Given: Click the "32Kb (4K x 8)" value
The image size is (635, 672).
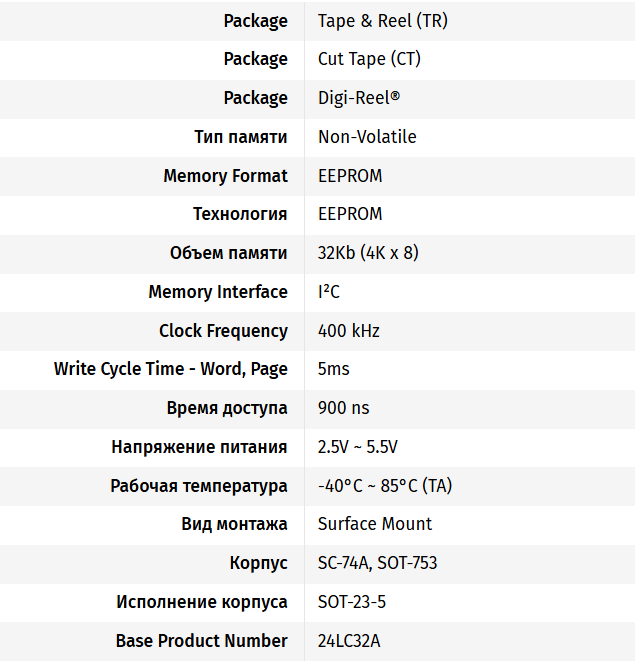Looking at the screenshot, I should [x=368, y=253].
